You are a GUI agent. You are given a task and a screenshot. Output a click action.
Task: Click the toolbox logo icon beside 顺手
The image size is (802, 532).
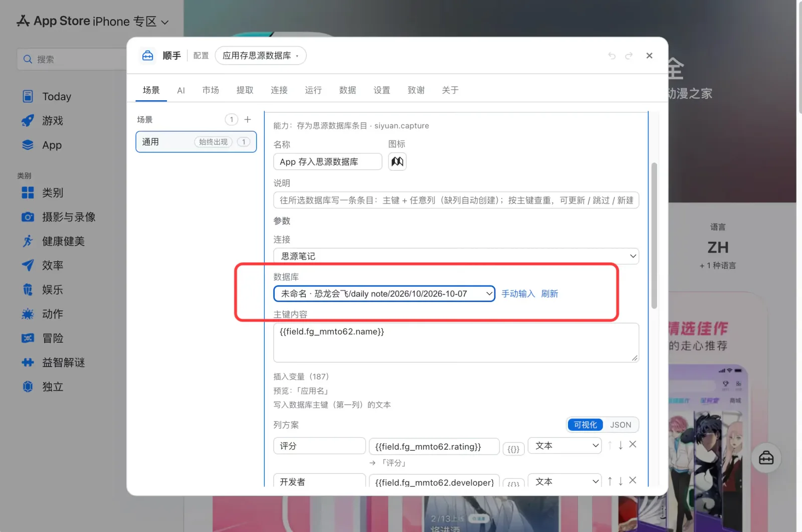(148, 56)
